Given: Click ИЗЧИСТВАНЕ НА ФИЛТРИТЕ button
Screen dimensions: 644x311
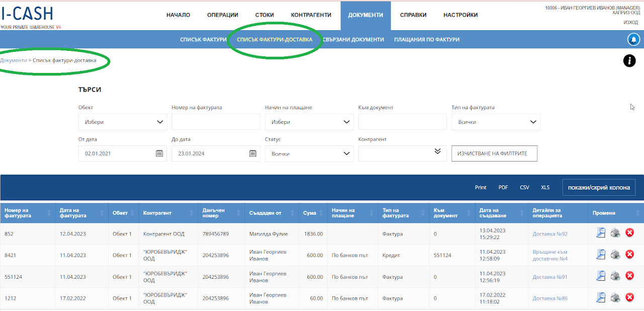Looking at the screenshot, I should click(x=495, y=153).
